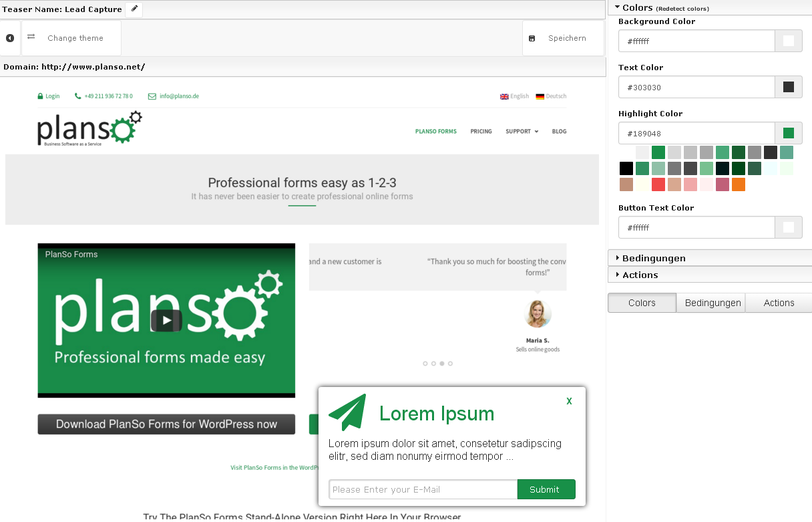Click the Text Color hex field #303030
This screenshot has width=812, height=522.
pos(696,87)
